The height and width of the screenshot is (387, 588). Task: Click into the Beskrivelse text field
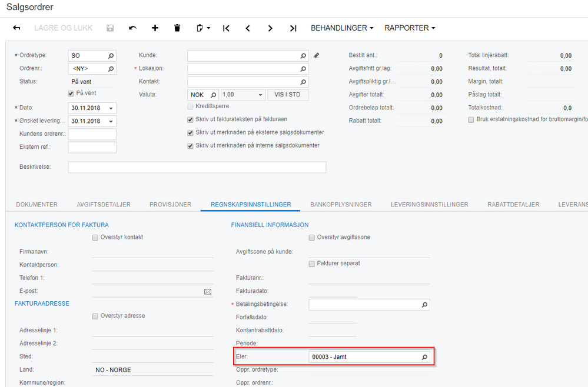[197, 167]
